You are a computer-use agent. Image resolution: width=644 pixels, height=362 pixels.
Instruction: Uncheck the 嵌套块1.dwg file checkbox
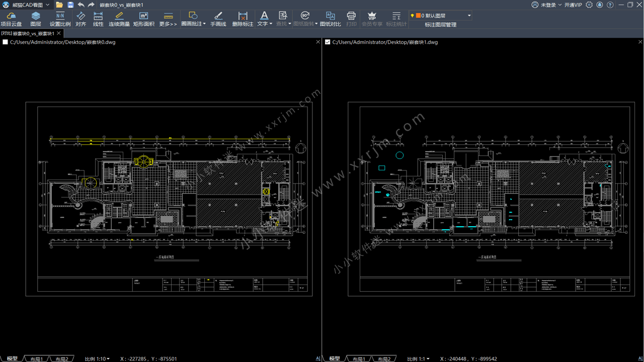point(328,42)
